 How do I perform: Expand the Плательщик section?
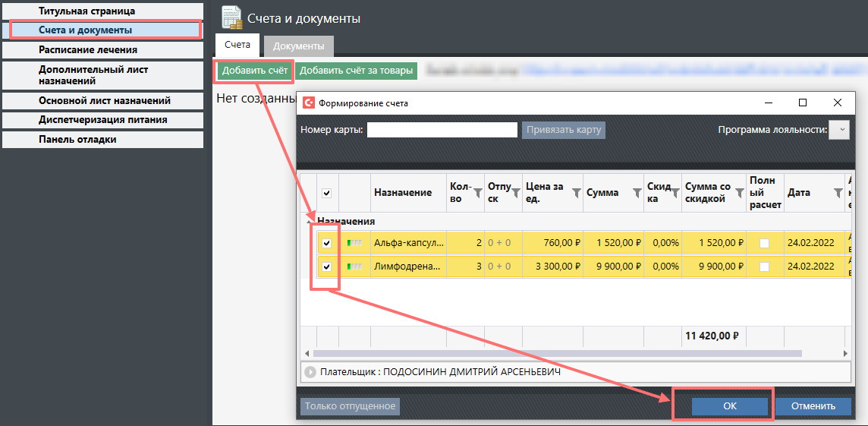pos(310,373)
